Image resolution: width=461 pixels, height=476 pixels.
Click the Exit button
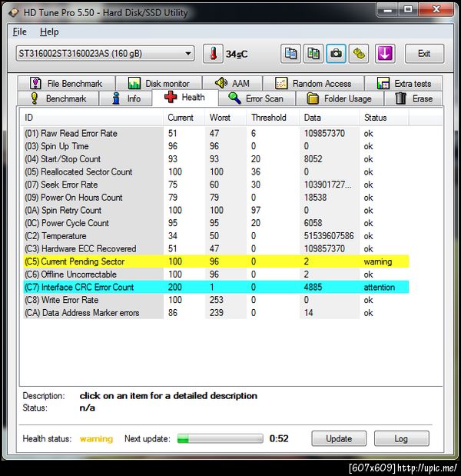pos(424,54)
